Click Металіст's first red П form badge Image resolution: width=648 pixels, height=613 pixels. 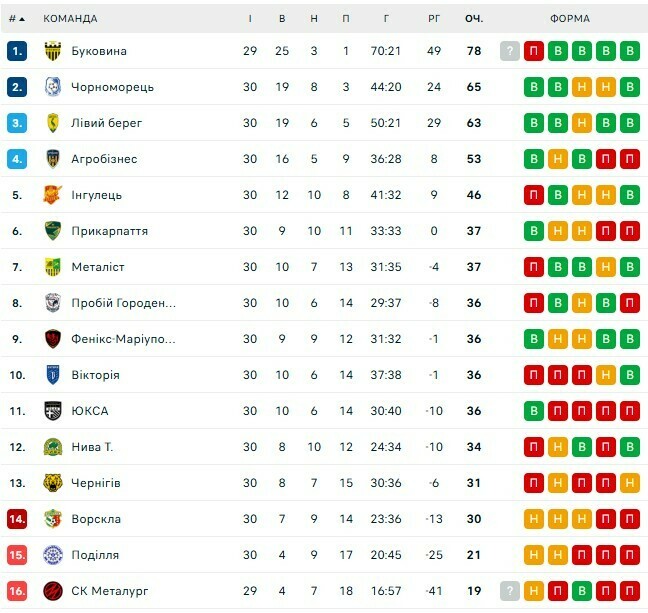(534, 267)
